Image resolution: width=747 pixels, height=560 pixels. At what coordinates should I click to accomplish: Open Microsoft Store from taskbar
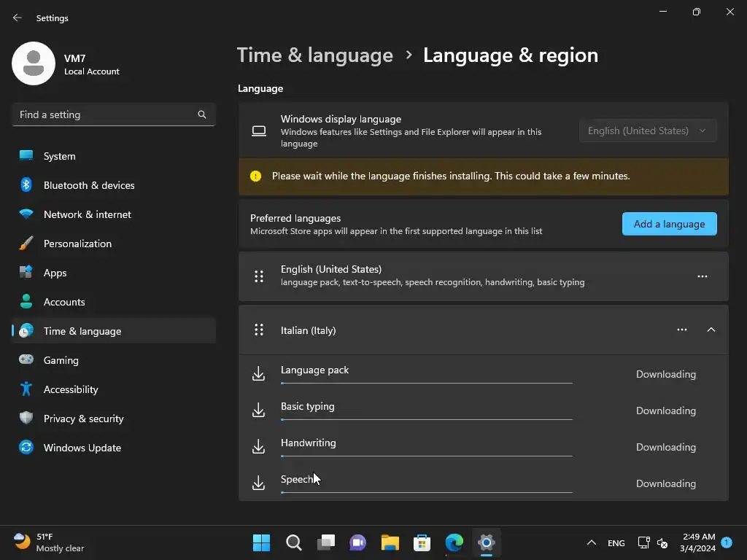point(422,542)
